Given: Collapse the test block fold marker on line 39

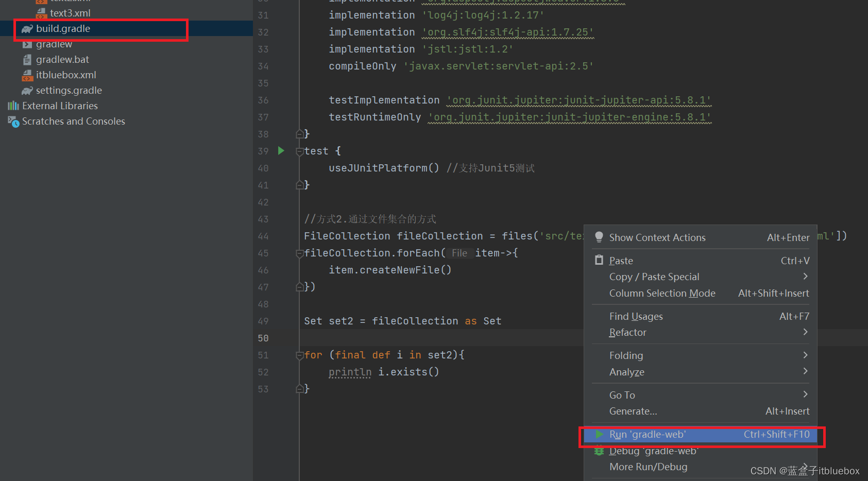Looking at the screenshot, I should coord(299,151).
